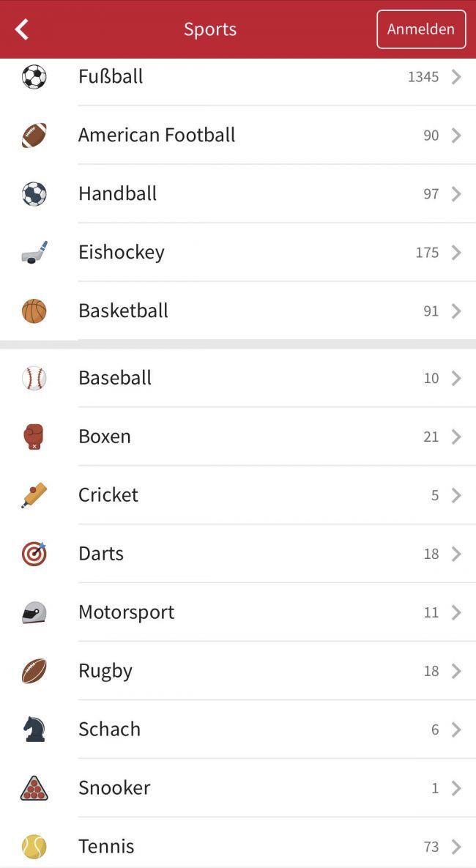Tap the cricket bat icon

pos(34,495)
